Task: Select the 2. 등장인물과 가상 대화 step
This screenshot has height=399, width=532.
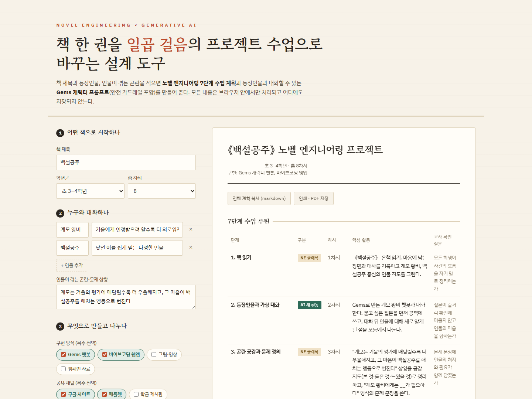Action: coord(255,305)
